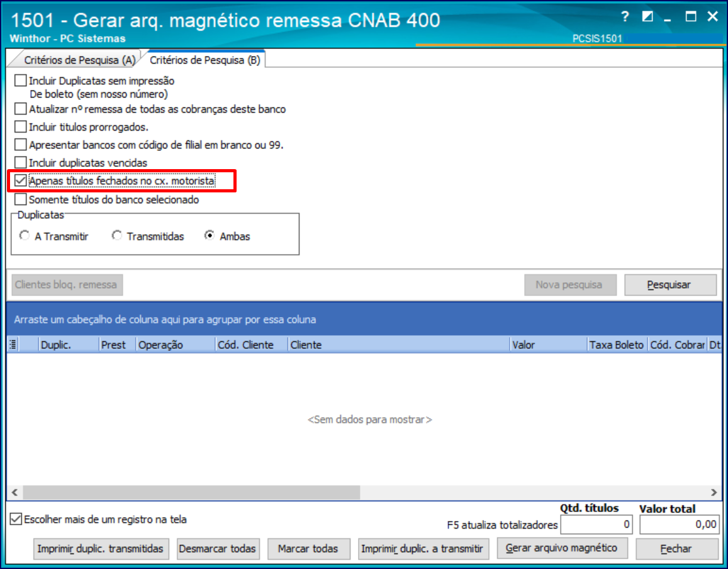
Task: Click the group-by-column drop panel text
Action: tap(165, 319)
